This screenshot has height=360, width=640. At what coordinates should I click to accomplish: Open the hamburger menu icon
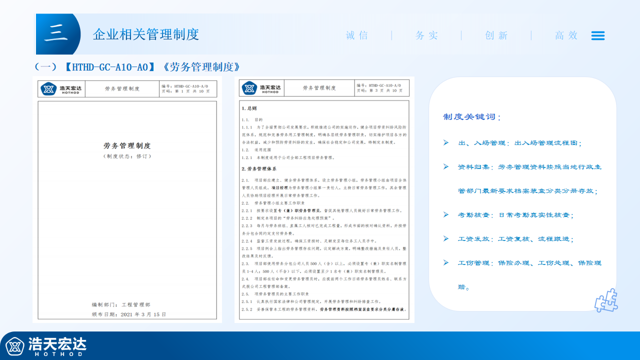pyautogui.click(x=598, y=36)
